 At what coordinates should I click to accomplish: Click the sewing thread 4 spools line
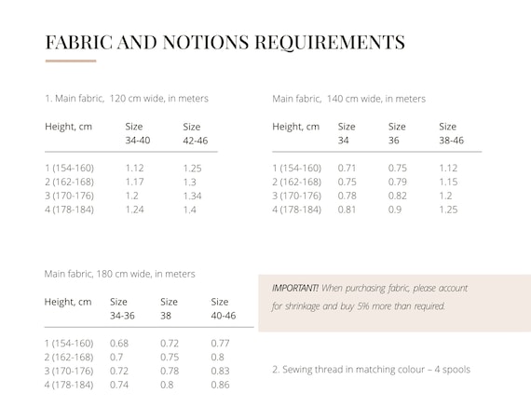(371, 370)
